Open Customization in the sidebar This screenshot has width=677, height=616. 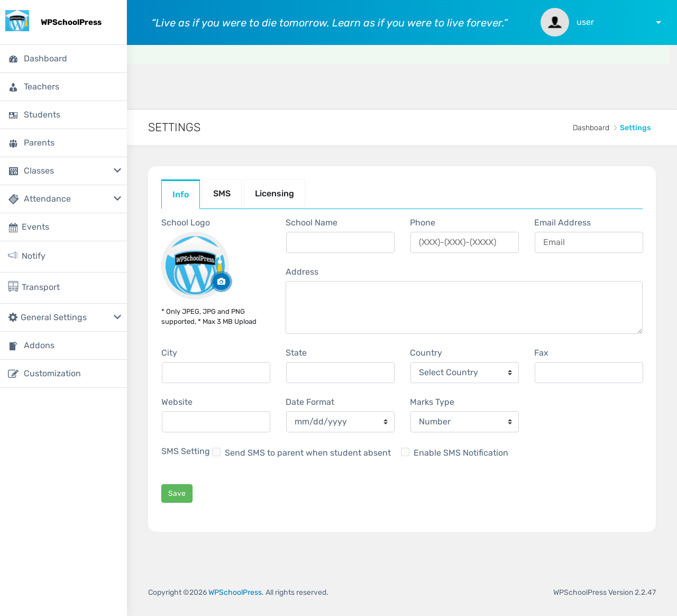click(63, 374)
